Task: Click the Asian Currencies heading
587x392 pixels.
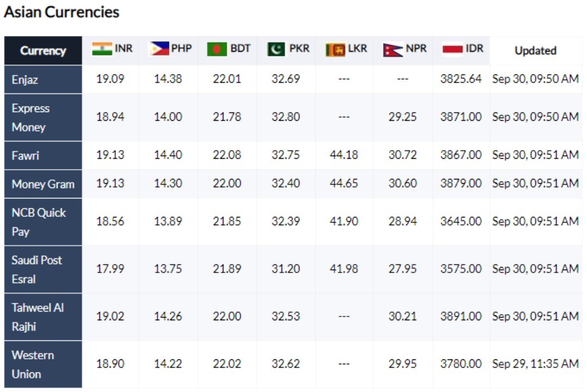Action: point(62,12)
